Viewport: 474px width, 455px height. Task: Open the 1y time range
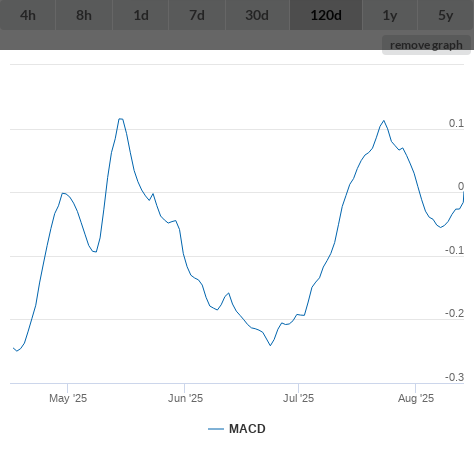coord(390,15)
